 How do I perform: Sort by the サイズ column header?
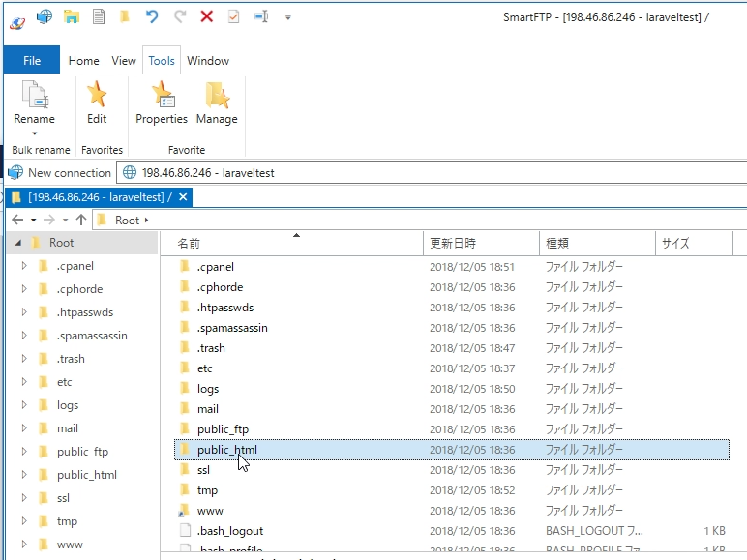(x=694, y=244)
